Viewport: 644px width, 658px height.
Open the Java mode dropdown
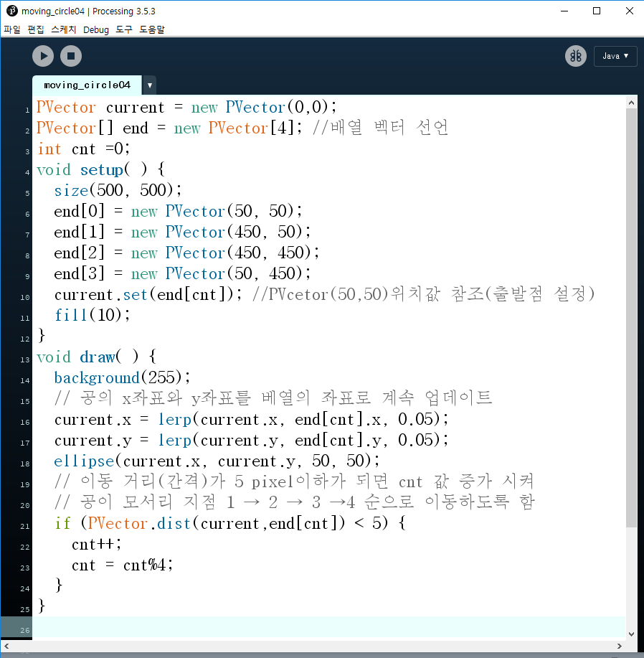[x=615, y=56]
